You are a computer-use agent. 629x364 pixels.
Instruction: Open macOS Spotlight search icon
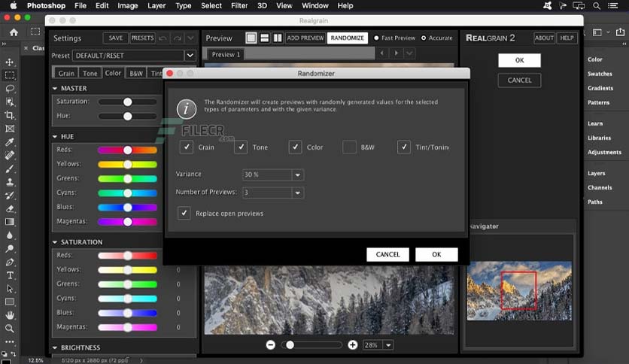(597, 5)
